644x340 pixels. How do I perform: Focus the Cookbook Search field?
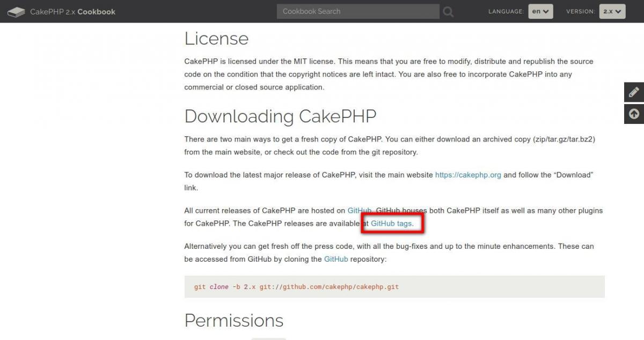coord(358,11)
